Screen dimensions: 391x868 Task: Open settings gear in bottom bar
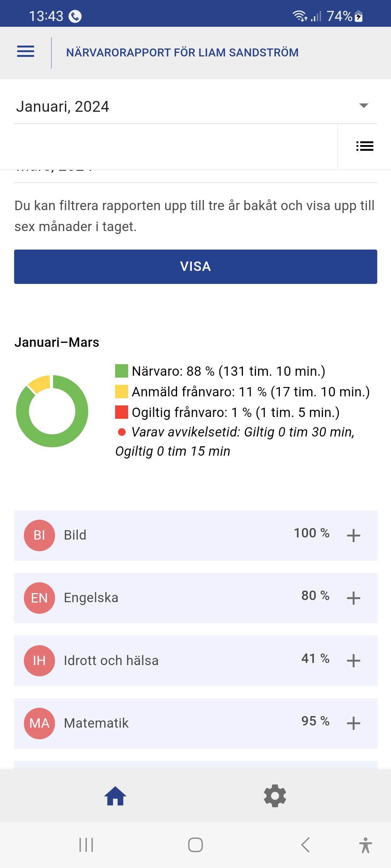(275, 796)
